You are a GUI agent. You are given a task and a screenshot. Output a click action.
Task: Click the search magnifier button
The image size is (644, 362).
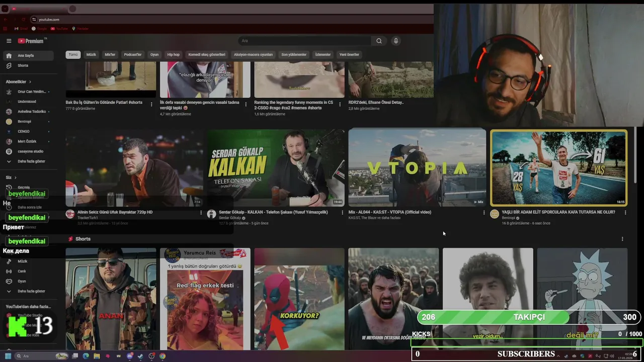(x=379, y=41)
